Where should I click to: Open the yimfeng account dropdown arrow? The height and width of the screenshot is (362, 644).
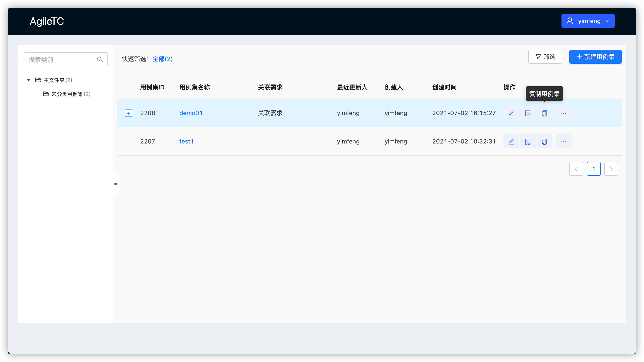608,21
